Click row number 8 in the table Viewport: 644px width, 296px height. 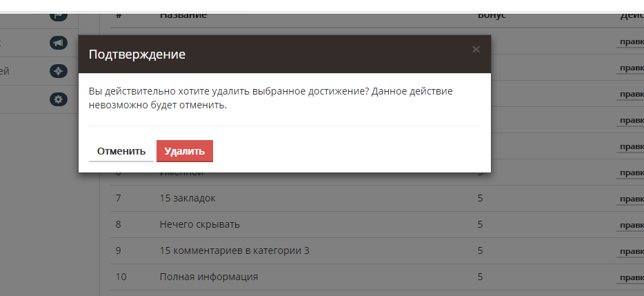click(x=119, y=224)
